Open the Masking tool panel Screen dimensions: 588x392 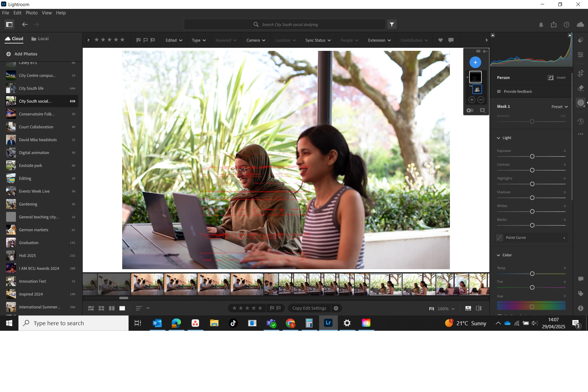coord(581,103)
